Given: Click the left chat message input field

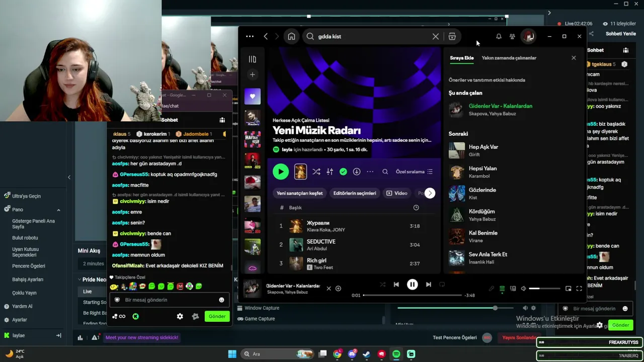Looking at the screenshot, I should point(170,300).
